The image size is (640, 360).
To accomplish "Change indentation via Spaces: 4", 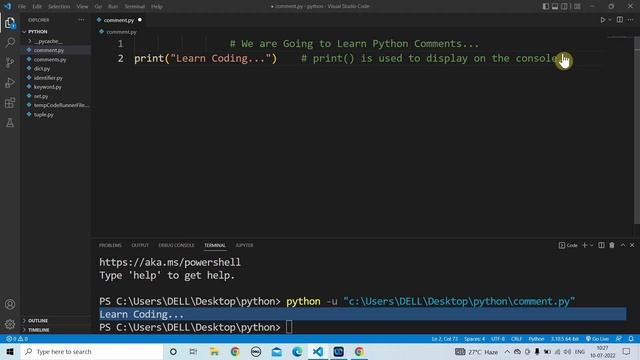I will coord(474,339).
